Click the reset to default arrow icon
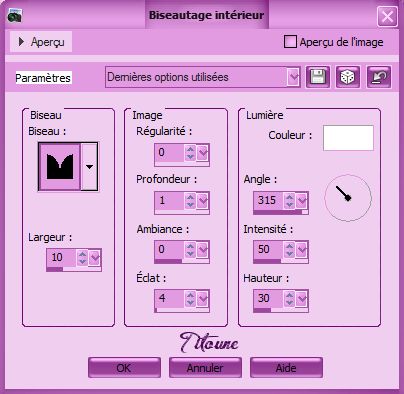The width and height of the screenshot is (404, 394). click(x=379, y=77)
